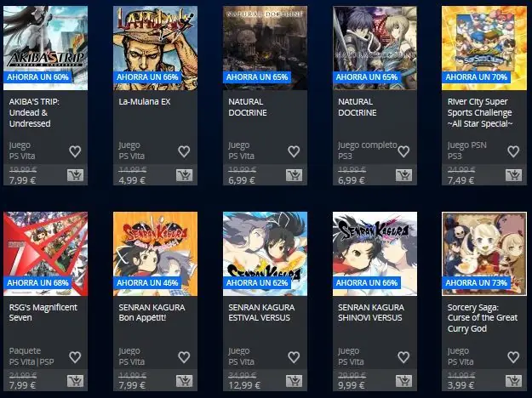Toggle heart on Sorcery Saga card

(x=513, y=357)
